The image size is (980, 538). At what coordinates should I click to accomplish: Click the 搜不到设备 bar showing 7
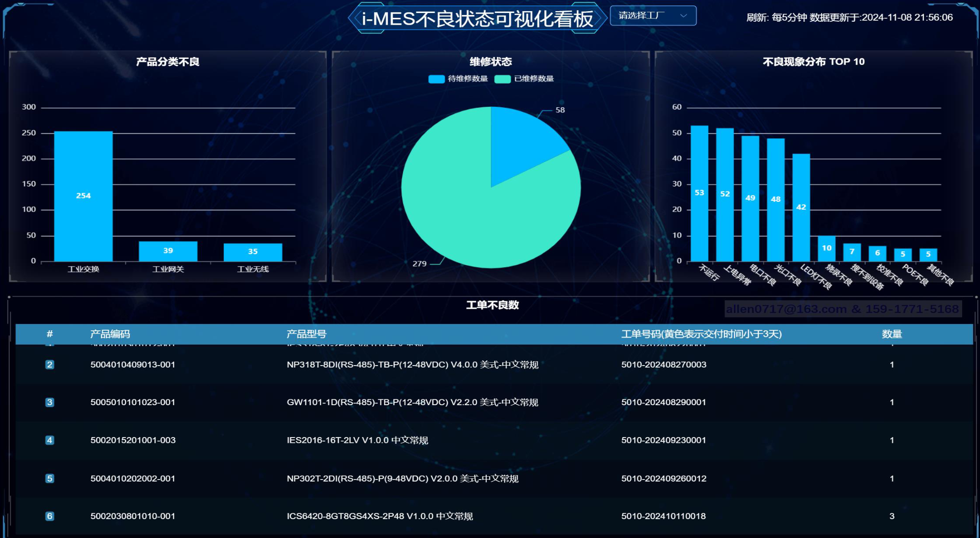(x=852, y=252)
